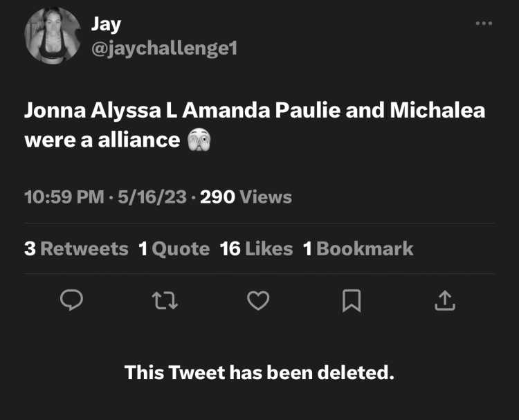Image resolution: width=519 pixels, height=420 pixels.
Task: Click the 10:59 PM timestamp
Action: pos(64,197)
